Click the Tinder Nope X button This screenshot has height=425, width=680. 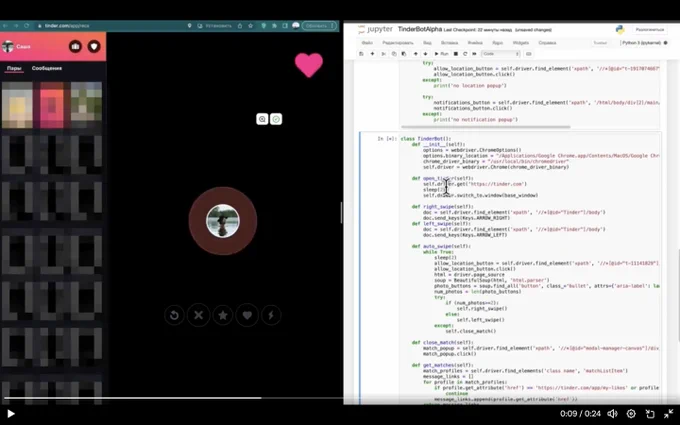click(199, 315)
